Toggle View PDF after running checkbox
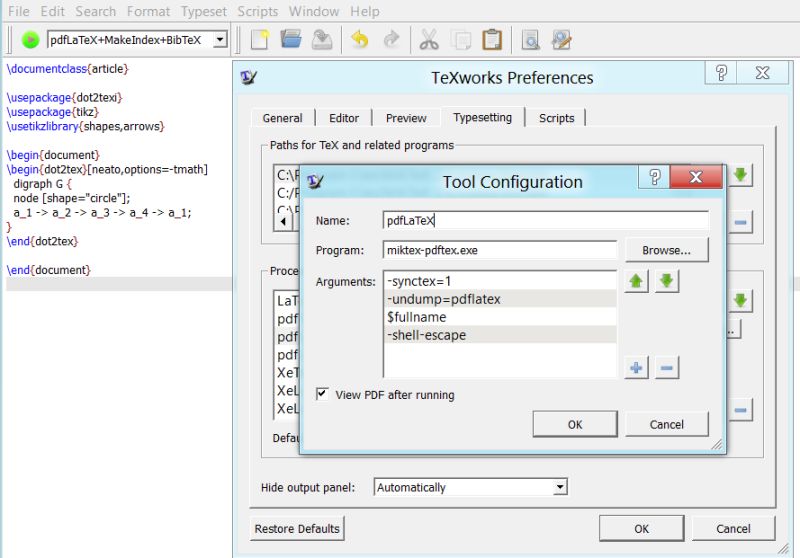 (322, 394)
